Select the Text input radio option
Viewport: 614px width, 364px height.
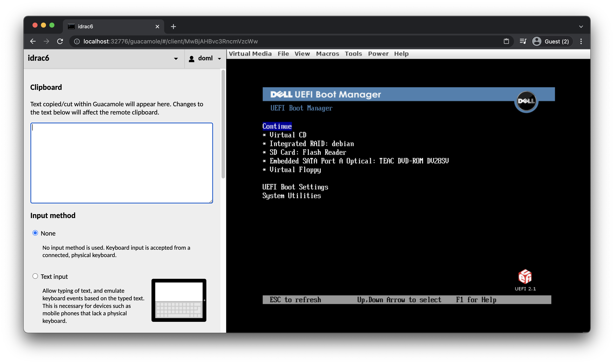pyautogui.click(x=35, y=276)
